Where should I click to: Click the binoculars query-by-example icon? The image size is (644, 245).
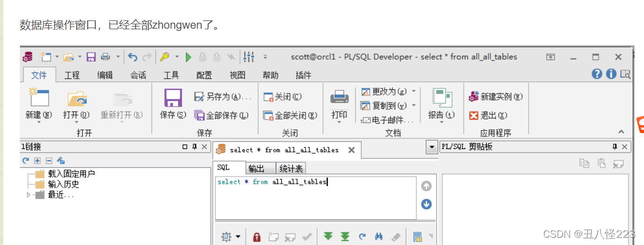379,236
